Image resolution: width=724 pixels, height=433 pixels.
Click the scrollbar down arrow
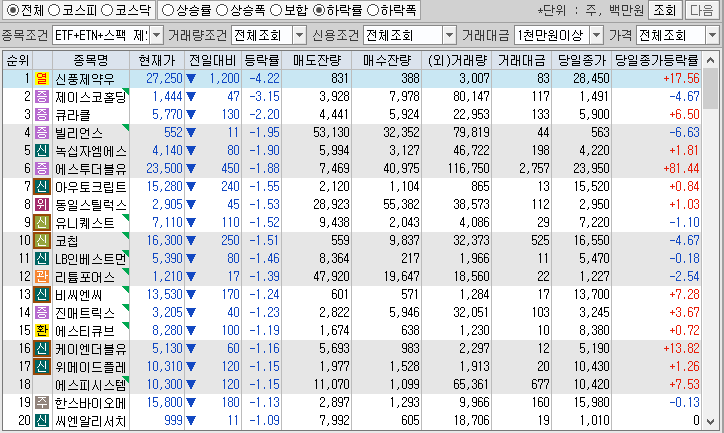(x=711, y=421)
